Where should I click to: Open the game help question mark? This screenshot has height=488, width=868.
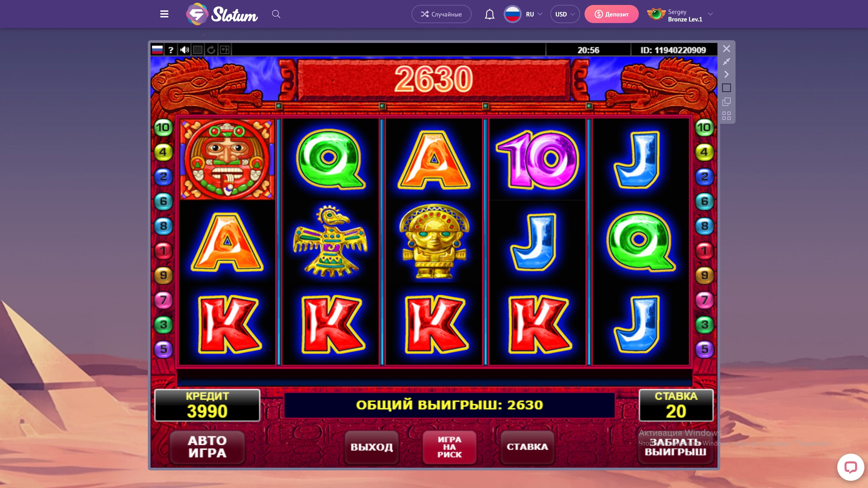pos(171,50)
